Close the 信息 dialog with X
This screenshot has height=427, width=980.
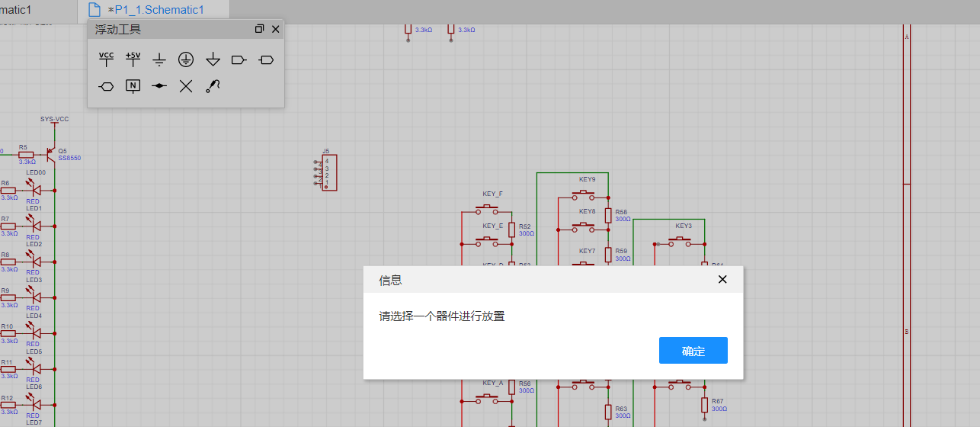[722, 280]
